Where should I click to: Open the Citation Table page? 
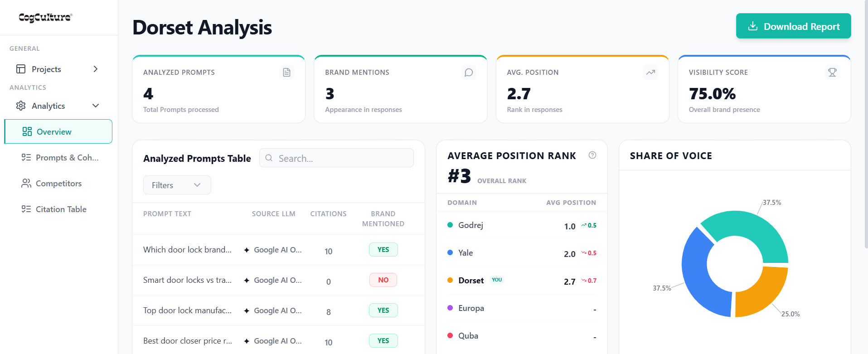point(61,209)
